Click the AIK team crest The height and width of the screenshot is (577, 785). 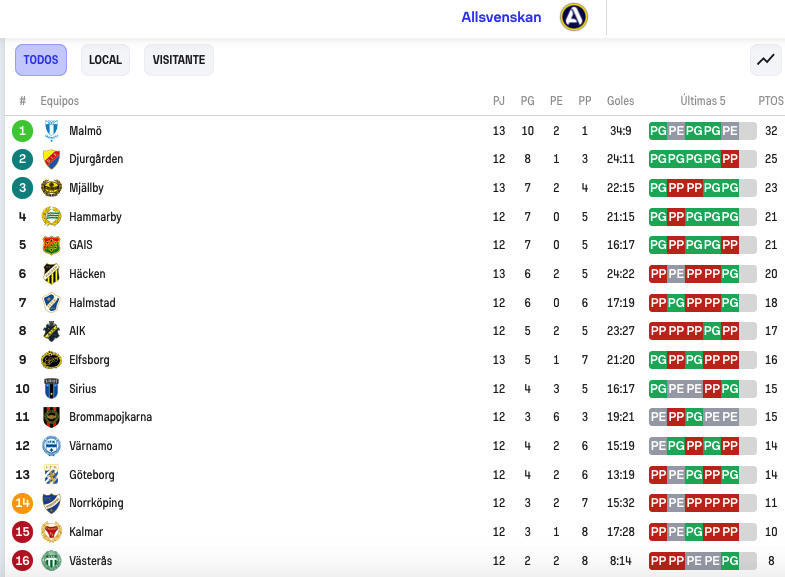pos(51,331)
